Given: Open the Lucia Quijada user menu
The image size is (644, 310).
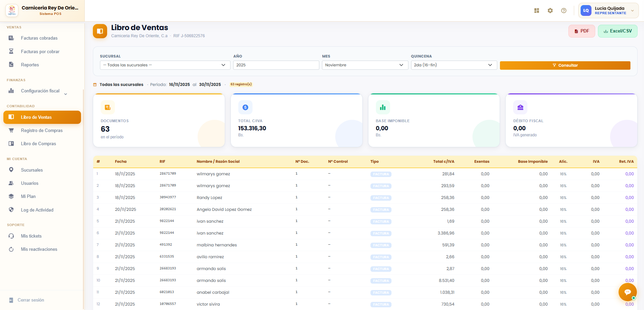Looking at the screenshot, I should point(608,10).
